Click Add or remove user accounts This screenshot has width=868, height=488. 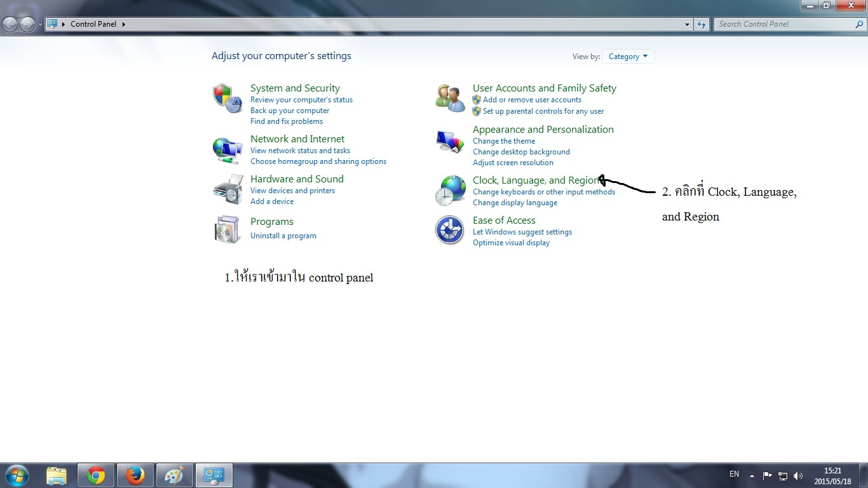pos(532,100)
